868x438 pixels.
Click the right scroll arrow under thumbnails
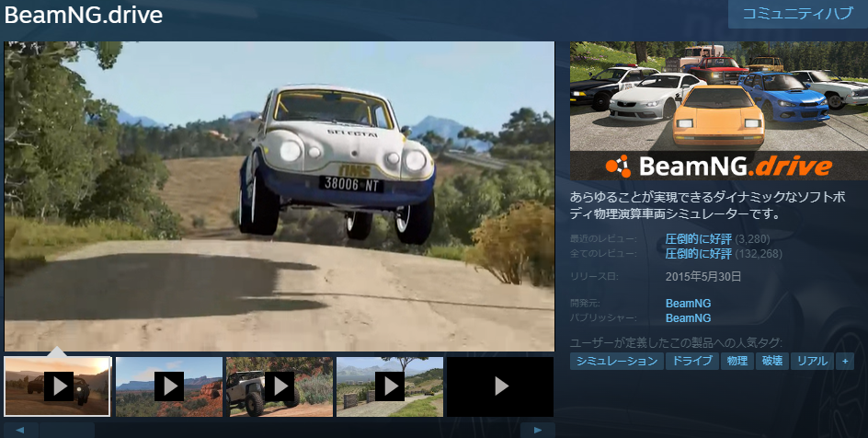tap(538, 431)
